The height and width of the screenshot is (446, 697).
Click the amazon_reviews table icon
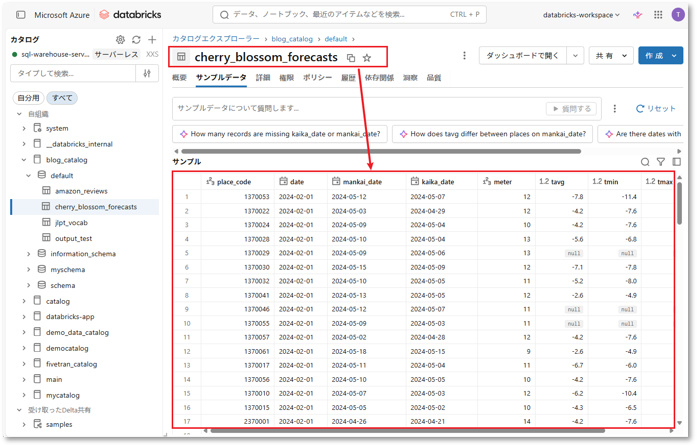pos(46,191)
